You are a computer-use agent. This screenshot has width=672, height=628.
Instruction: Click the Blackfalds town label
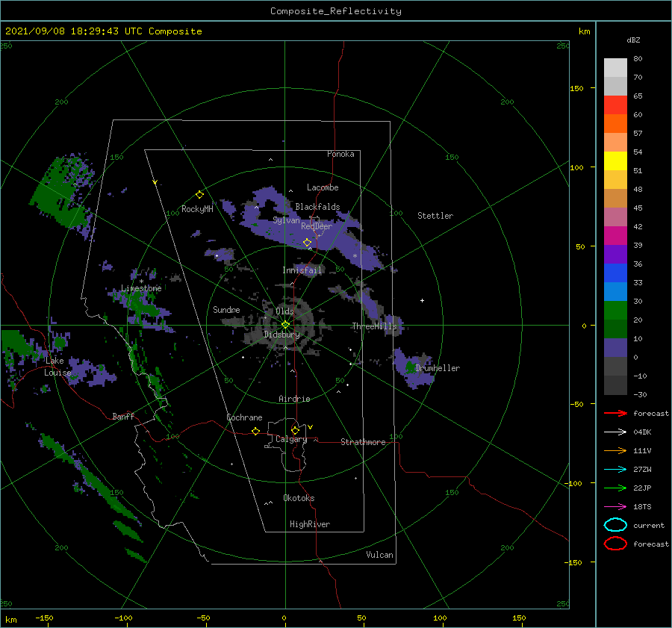(x=317, y=207)
